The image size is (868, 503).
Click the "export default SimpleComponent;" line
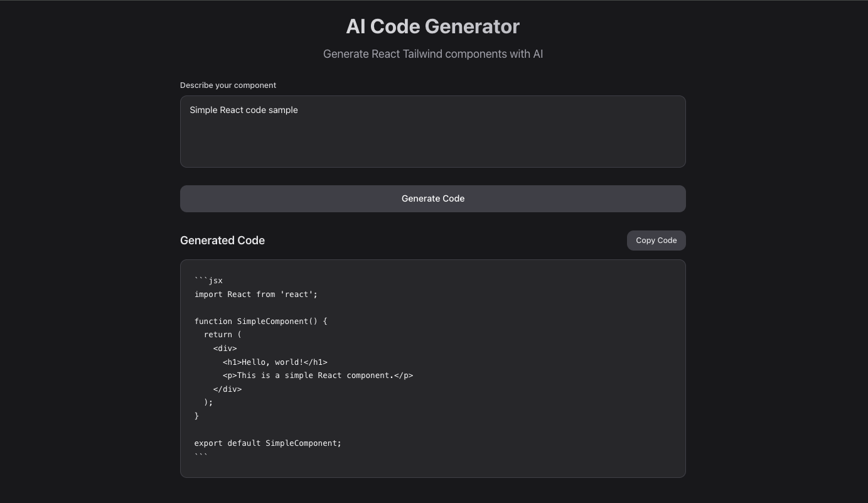click(268, 443)
